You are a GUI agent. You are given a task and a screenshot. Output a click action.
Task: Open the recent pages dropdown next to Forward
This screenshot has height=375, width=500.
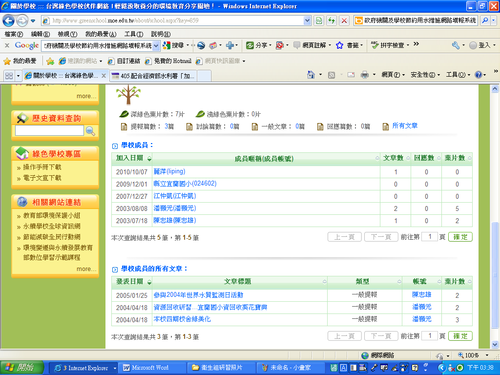point(33,21)
